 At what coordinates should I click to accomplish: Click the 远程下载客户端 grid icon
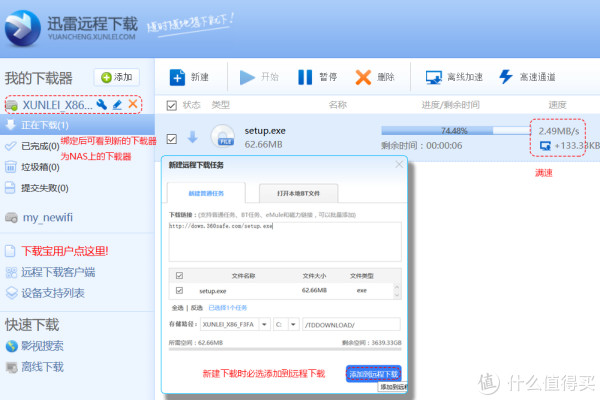(x=11, y=272)
